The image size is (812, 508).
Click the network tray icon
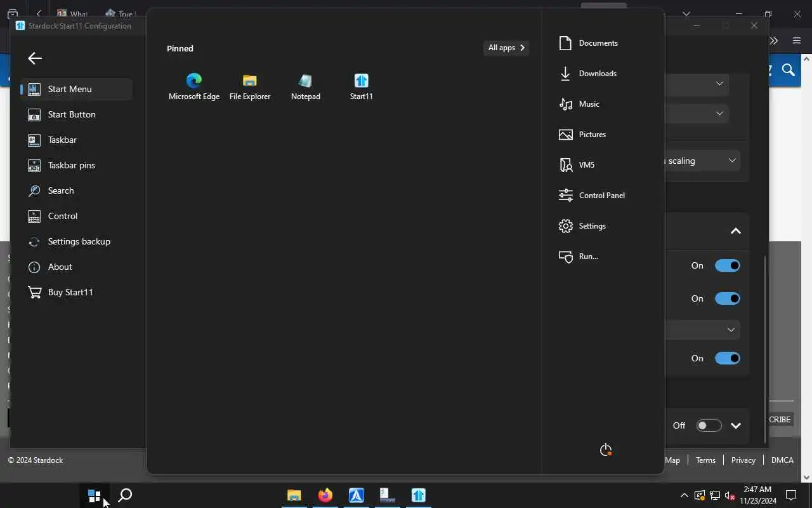tap(715, 495)
